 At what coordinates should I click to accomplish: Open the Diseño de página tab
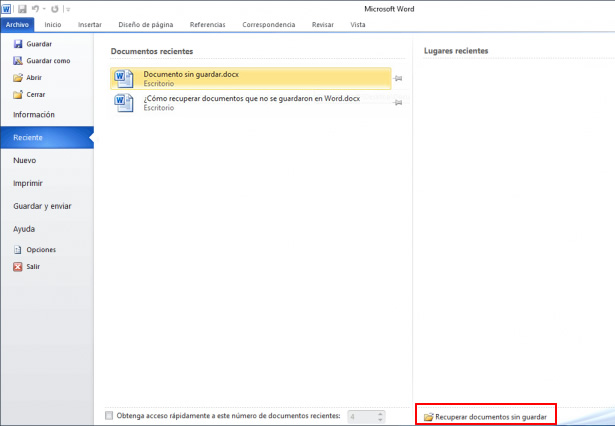coord(146,24)
